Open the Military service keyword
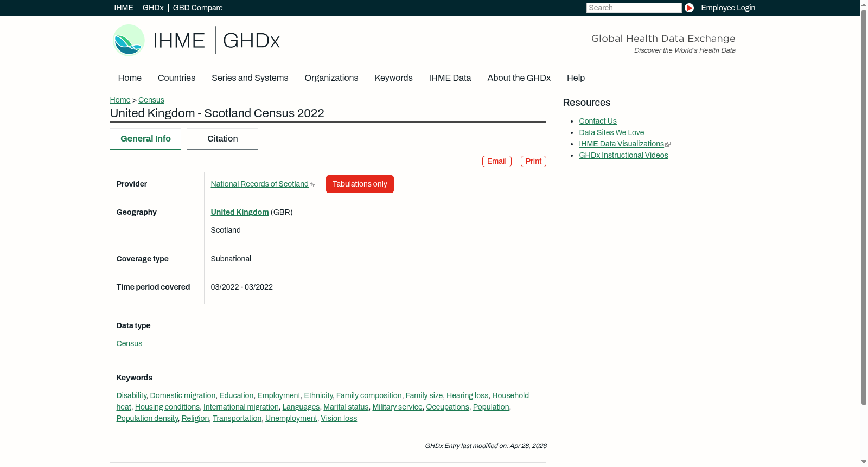The image size is (868, 467). (397, 407)
